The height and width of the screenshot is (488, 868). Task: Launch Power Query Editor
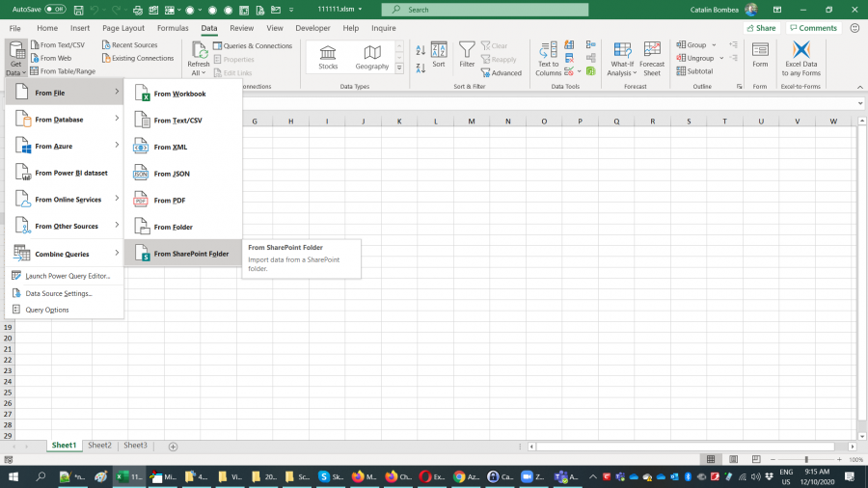65,276
